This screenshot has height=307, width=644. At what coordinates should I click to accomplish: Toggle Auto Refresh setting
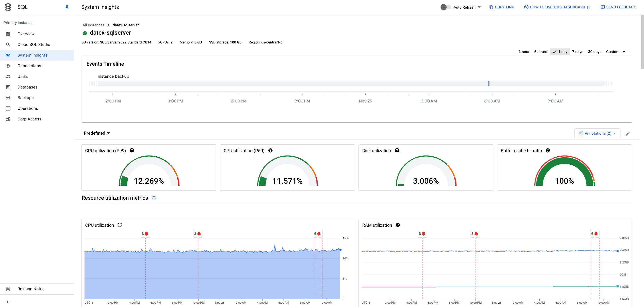click(445, 7)
